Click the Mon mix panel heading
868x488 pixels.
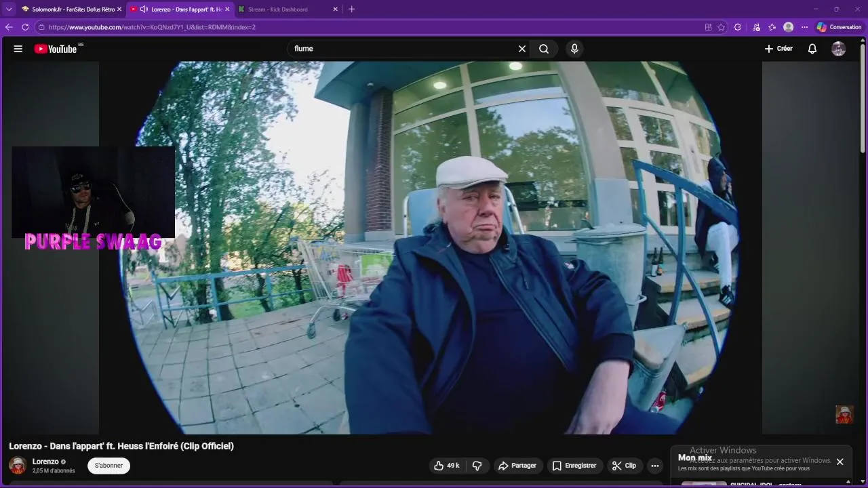[x=694, y=458]
